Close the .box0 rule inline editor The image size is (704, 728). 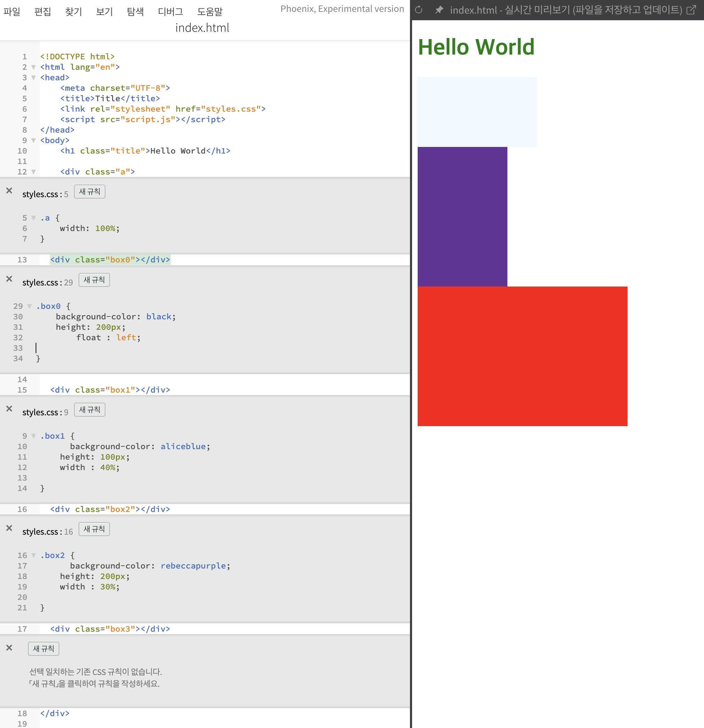[x=9, y=278]
